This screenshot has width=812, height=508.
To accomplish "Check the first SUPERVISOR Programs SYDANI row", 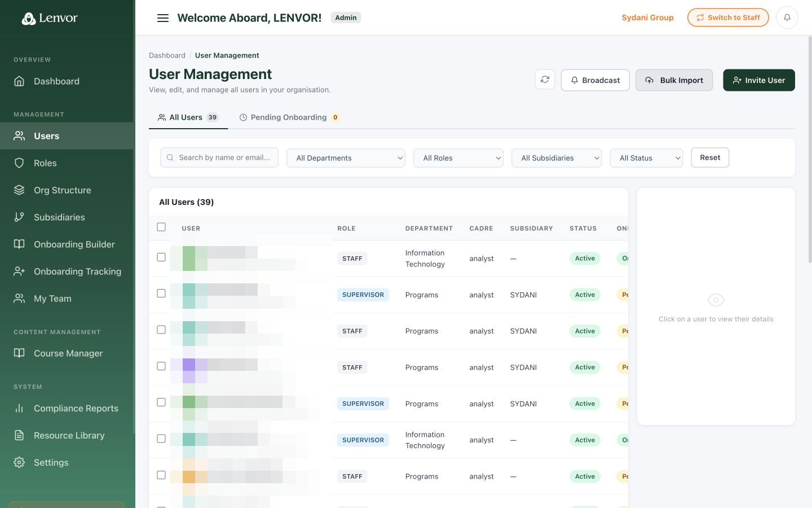I will click(161, 294).
